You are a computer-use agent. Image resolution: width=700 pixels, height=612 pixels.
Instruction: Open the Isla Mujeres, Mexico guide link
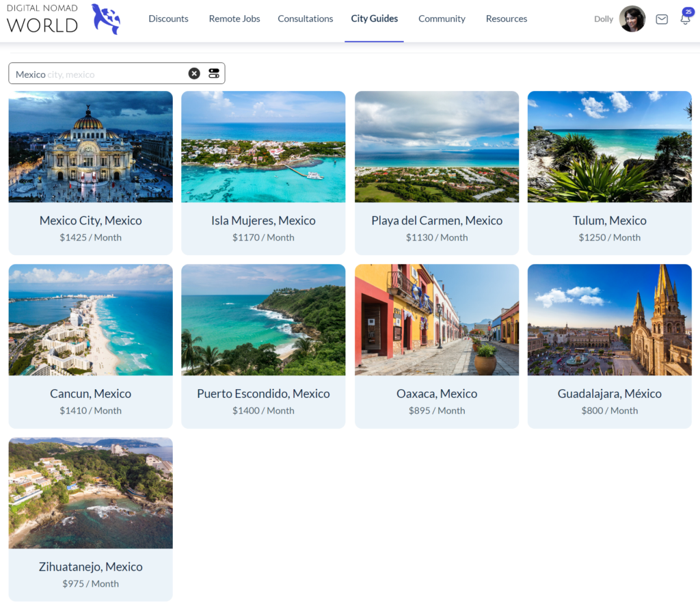point(263,221)
